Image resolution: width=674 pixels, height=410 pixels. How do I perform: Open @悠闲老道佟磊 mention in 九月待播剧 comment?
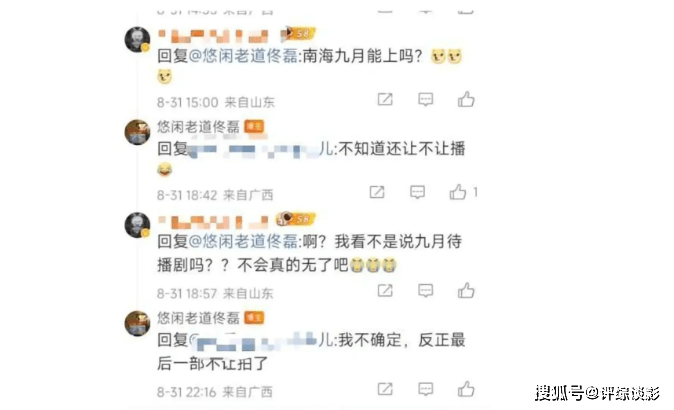tap(243, 241)
